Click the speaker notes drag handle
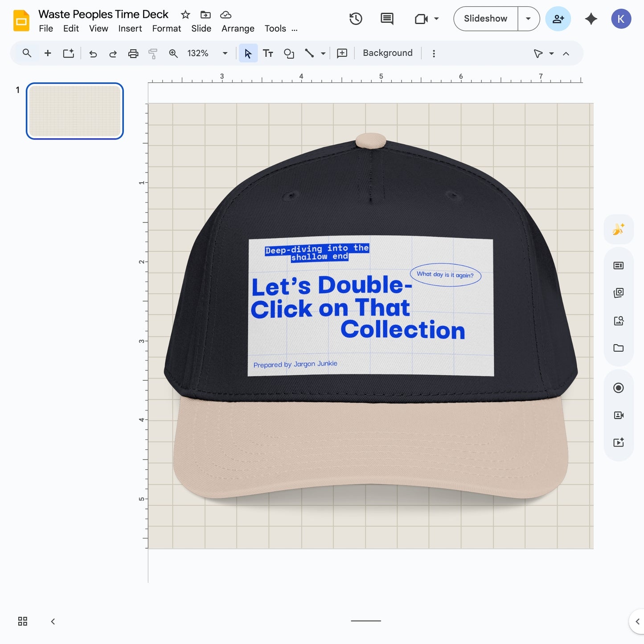 pos(366,621)
